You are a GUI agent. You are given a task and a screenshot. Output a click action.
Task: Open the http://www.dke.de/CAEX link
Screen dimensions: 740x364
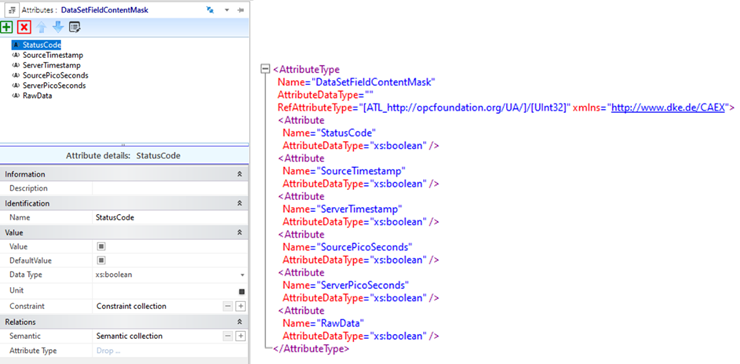668,108
